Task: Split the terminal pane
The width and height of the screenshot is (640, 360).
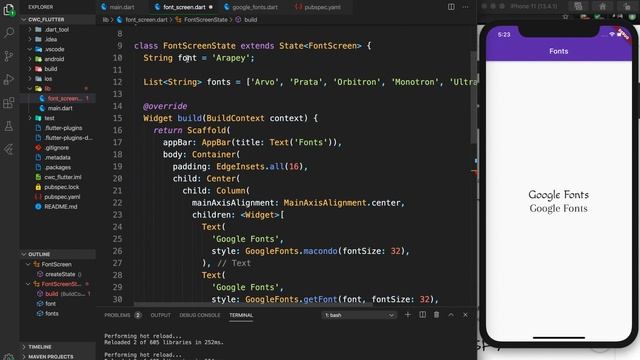Action: pos(422,315)
